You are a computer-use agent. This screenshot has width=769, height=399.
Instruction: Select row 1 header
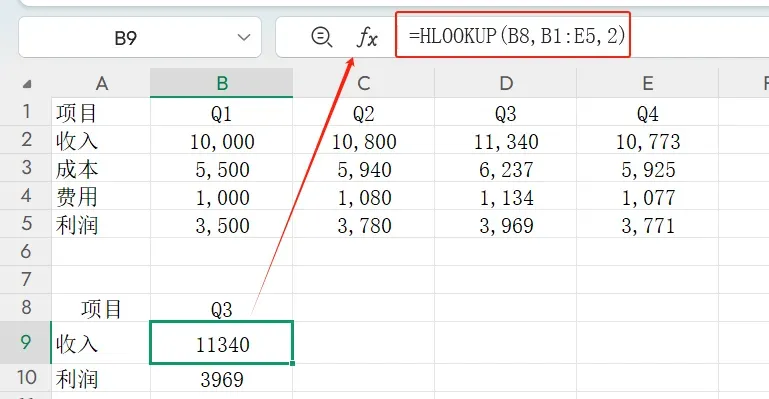click(x=26, y=112)
